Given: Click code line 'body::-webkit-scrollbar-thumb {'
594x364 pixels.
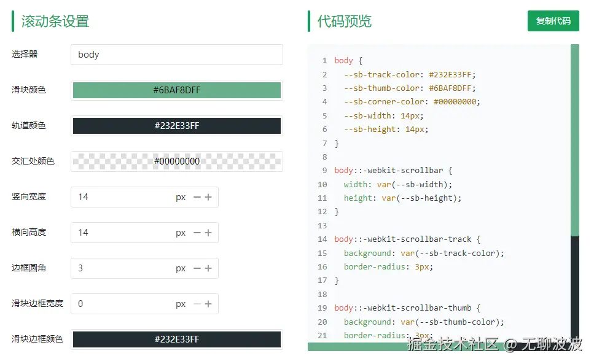Looking at the screenshot, I should point(407,308).
